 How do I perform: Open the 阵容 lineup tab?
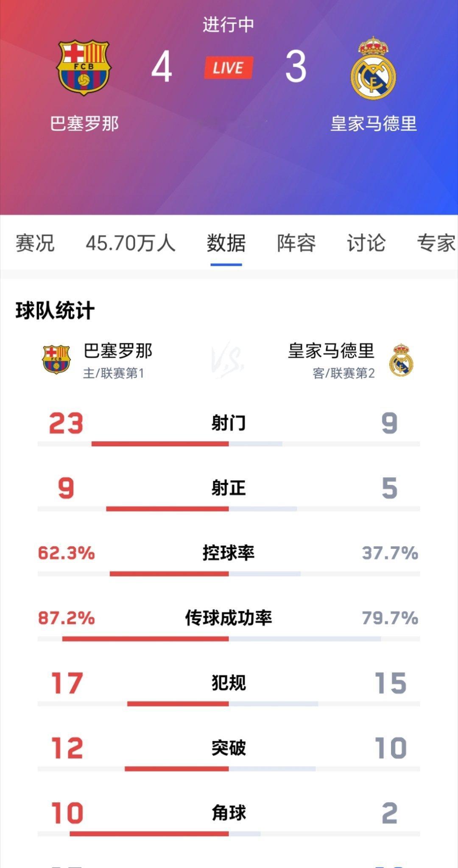[x=296, y=243]
